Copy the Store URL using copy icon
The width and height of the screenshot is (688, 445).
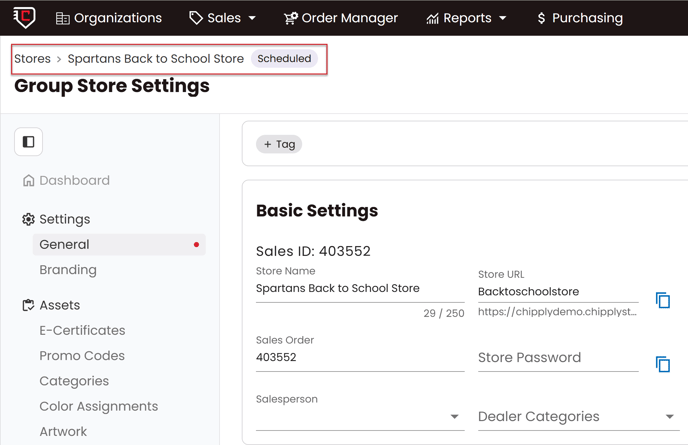coord(662,300)
